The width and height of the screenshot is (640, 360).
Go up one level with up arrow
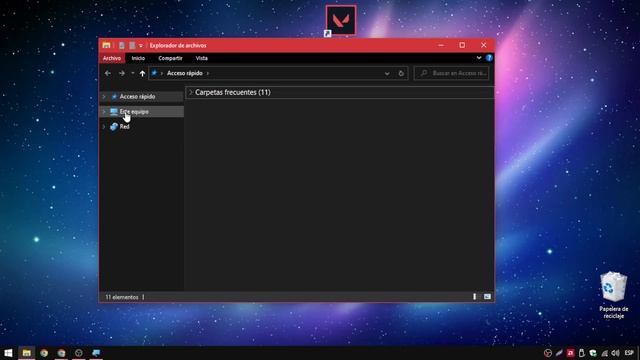[142, 73]
